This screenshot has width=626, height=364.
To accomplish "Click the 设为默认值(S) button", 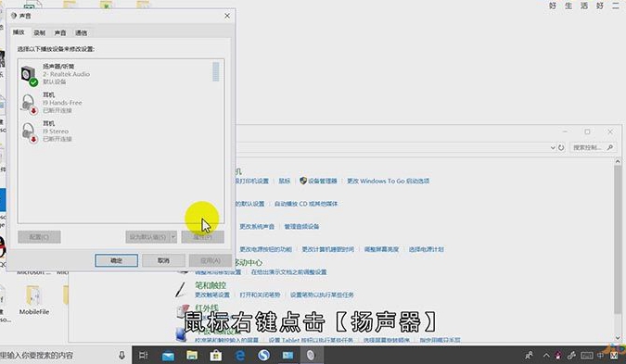I will coord(147,237).
